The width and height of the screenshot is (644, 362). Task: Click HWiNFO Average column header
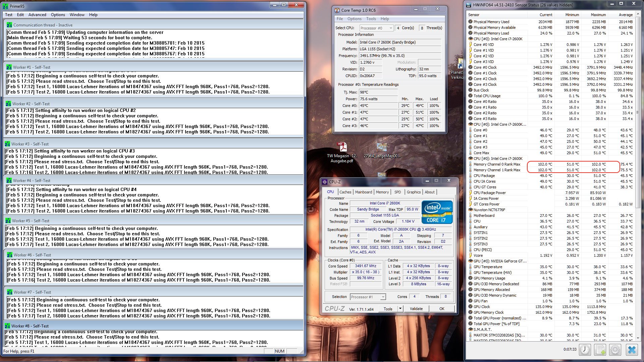pyautogui.click(x=621, y=15)
